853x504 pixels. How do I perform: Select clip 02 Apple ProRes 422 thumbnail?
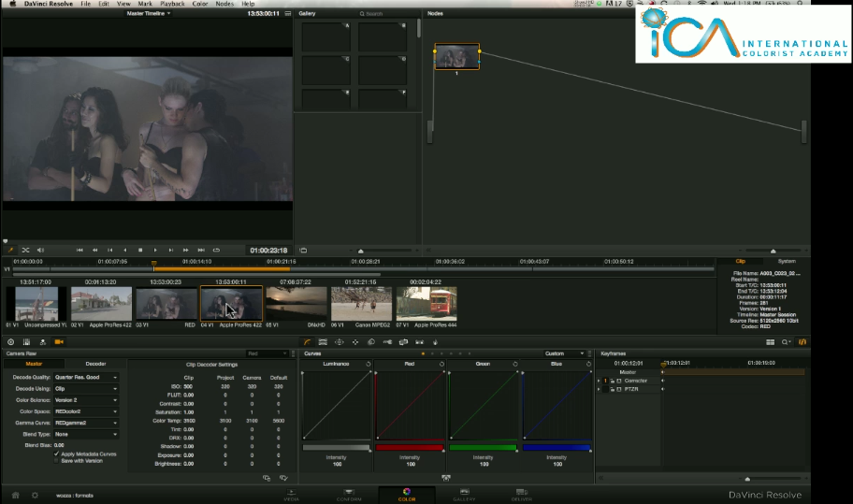click(101, 304)
